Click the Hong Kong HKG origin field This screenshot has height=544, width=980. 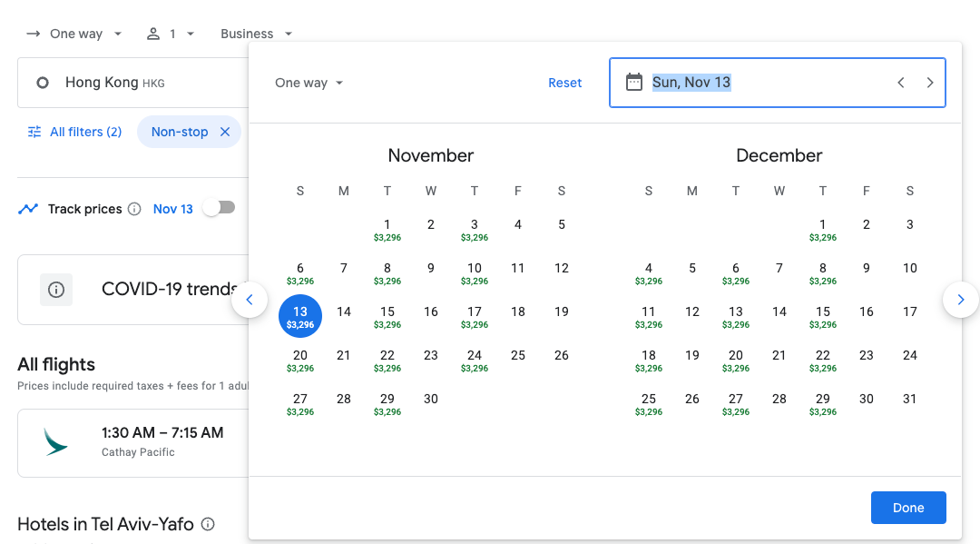(133, 83)
